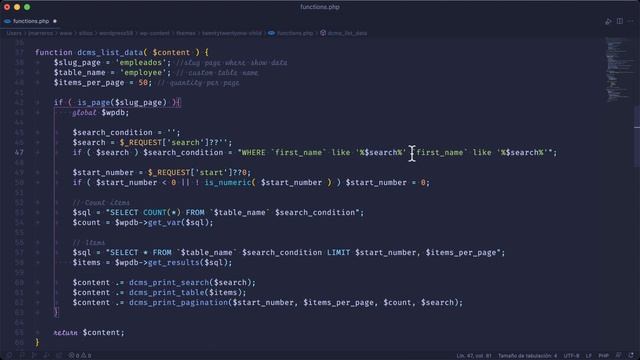Open the More Actions ellipsis menu
640x360 pixels.
point(631,21)
